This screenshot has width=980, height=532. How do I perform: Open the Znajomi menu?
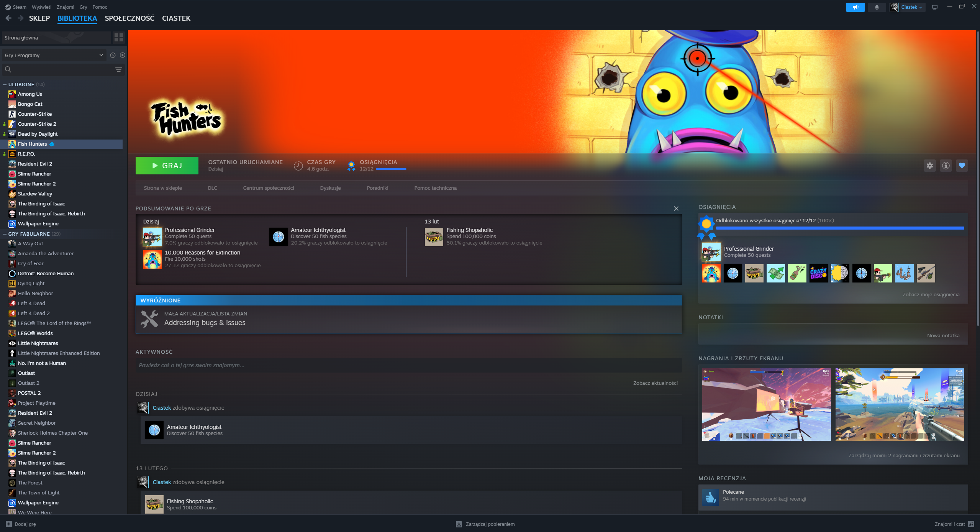click(x=66, y=7)
